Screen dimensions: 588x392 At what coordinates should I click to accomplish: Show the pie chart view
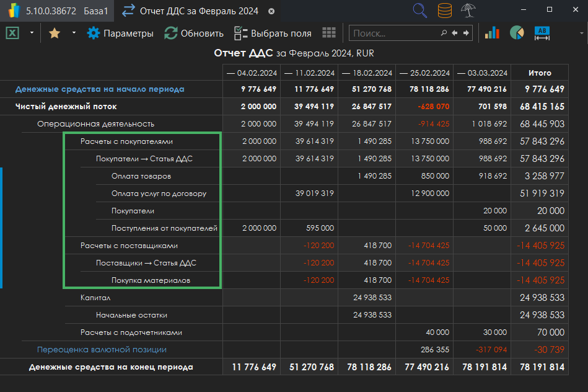click(x=517, y=33)
